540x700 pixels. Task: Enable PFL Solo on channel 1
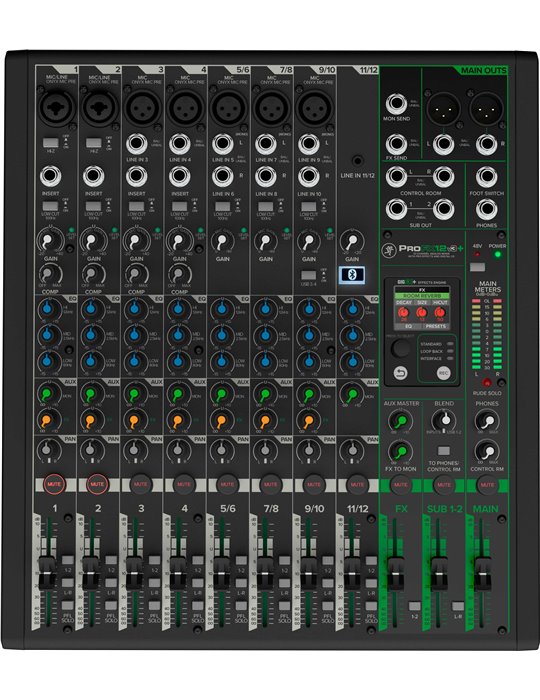point(67,605)
